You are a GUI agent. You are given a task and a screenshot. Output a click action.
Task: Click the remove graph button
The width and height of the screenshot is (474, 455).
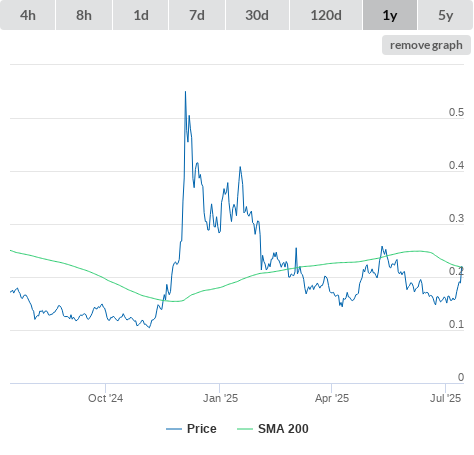point(426,45)
